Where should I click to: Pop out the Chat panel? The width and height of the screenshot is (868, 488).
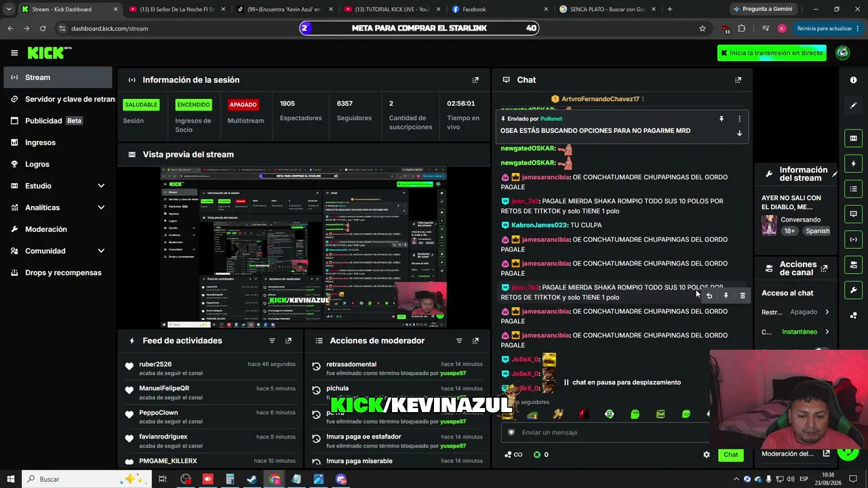738,80
